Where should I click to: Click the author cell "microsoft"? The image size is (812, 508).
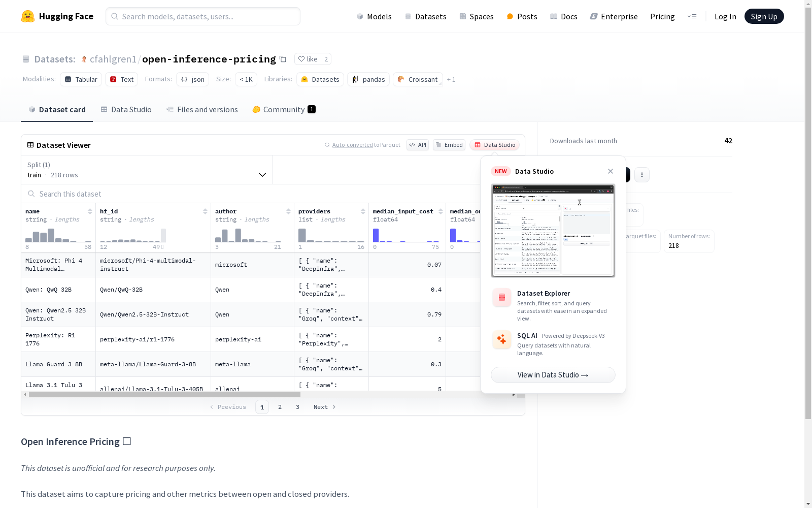253,265
